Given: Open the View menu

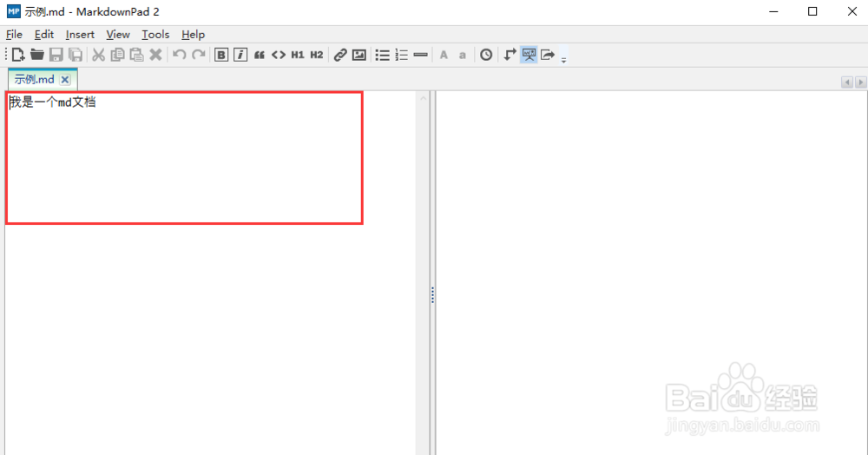Looking at the screenshot, I should [118, 35].
